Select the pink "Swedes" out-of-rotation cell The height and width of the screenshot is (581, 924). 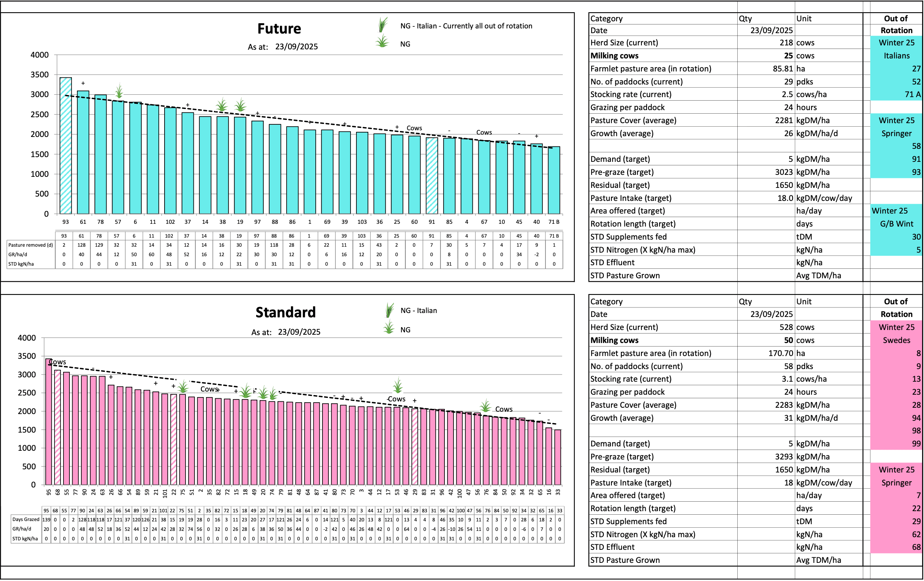pyautogui.click(x=896, y=340)
